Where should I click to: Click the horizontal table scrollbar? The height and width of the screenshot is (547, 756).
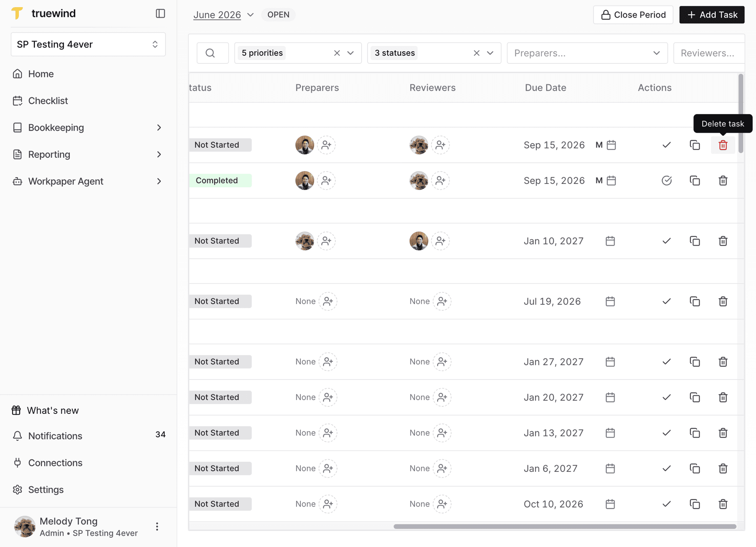point(565,526)
